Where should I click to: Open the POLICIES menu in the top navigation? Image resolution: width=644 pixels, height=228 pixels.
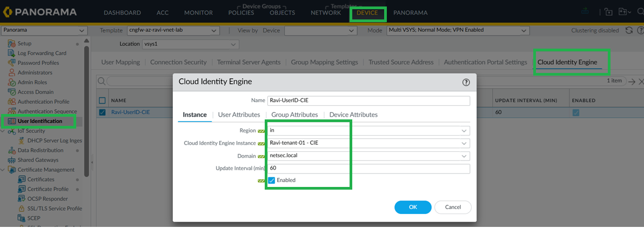pos(241,12)
